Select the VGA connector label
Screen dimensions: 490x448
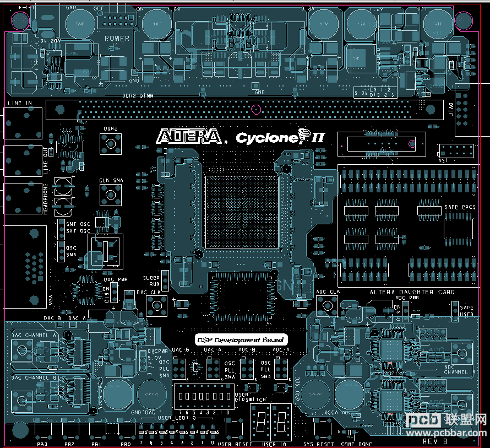pyautogui.click(x=51, y=300)
